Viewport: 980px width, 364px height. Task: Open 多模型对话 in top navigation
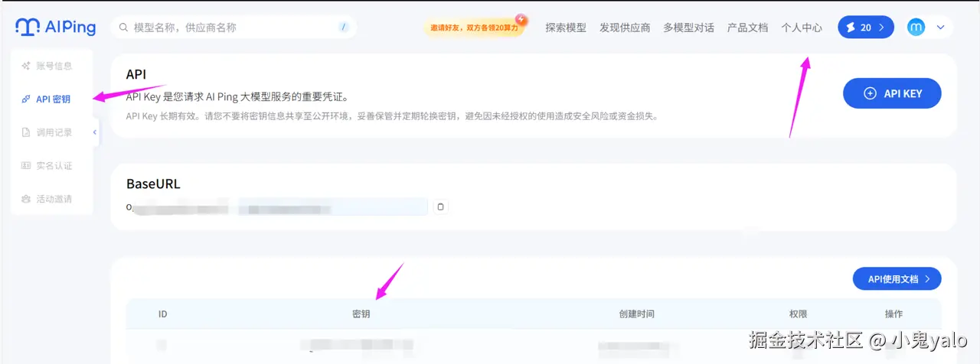click(x=688, y=28)
